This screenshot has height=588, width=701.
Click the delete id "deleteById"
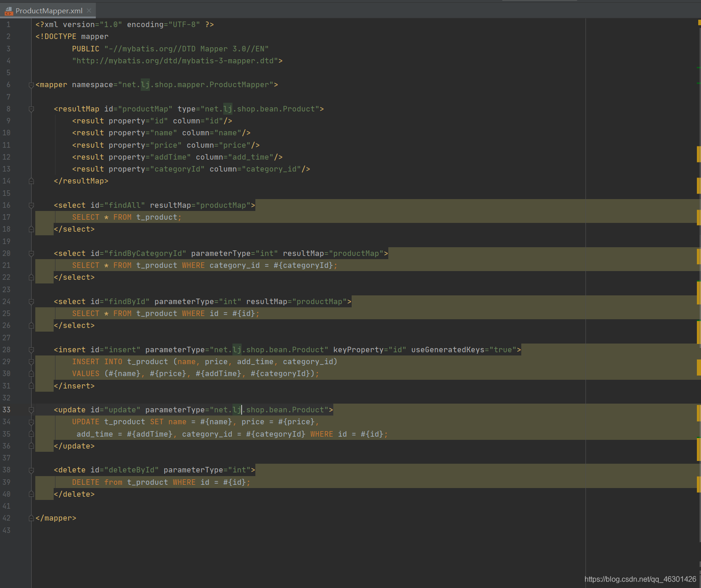[132, 470]
